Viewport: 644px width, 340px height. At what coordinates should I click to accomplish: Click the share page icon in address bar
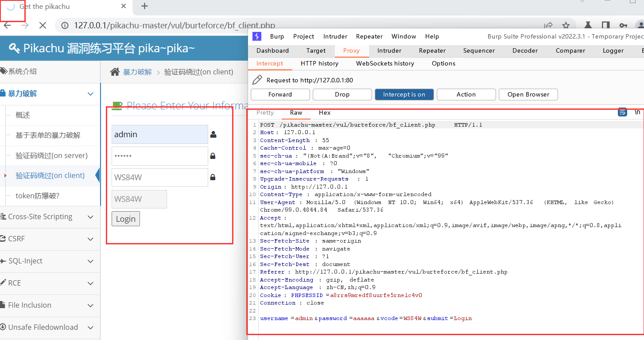(549, 25)
